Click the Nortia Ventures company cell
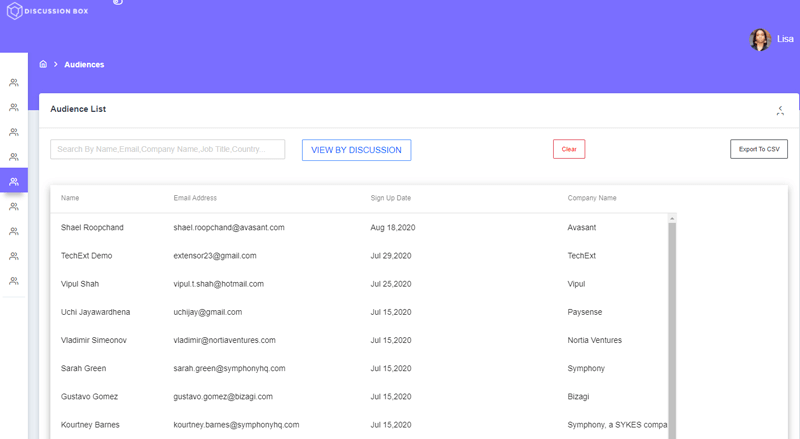800x439 pixels. pyautogui.click(x=594, y=340)
